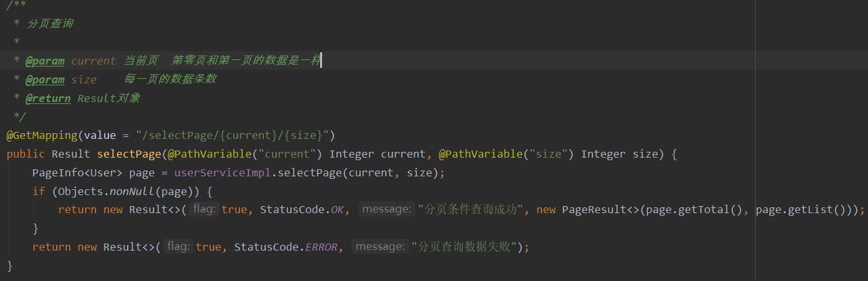Click the @param size Javadoc tag
The image size is (868, 281).
click(x=61, y=79)
